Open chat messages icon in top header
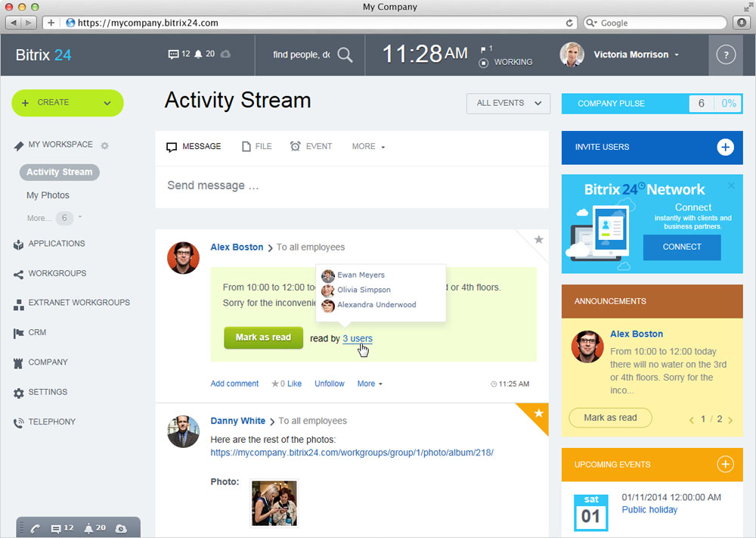 pos(173,54)
